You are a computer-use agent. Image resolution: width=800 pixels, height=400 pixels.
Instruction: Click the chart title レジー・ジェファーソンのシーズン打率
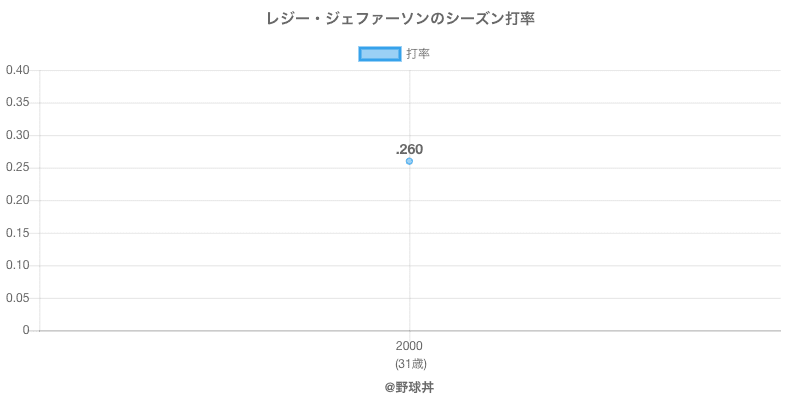click(400, 19)
